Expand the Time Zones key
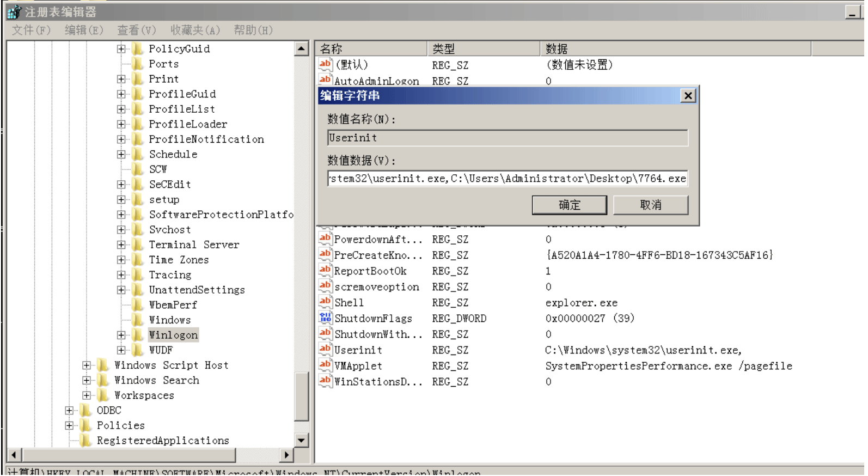This screenshot has height=476, width=868. 121,260
